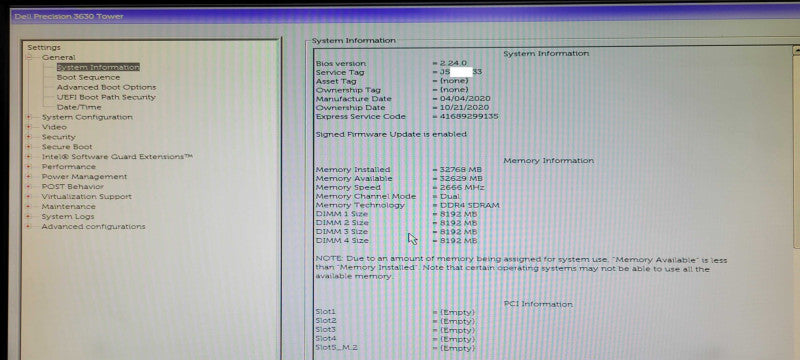Open Date/Time settings
Image resolution: width=800 pixels, height=360 pixels.
point(79,107)
